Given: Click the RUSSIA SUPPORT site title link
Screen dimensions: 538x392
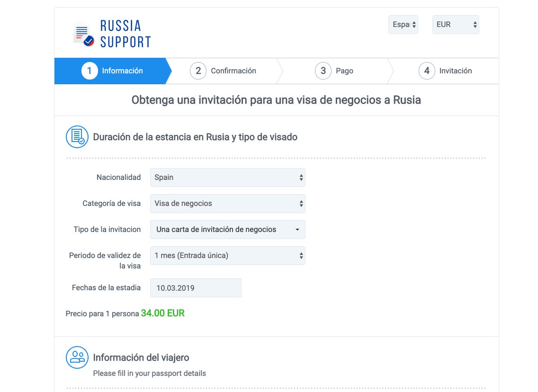Looking at the screenshot, I should [125, 34].
